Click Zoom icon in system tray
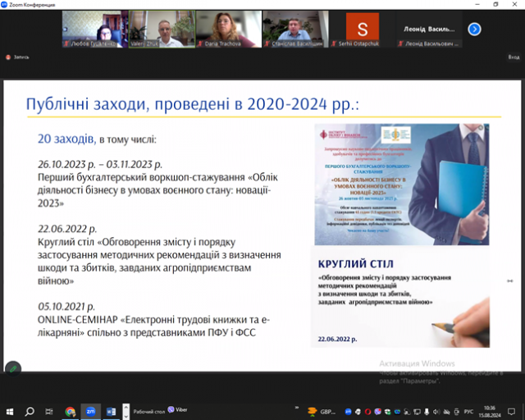The width and height of the screenshot is (525, 420). [x=348, y=412]
